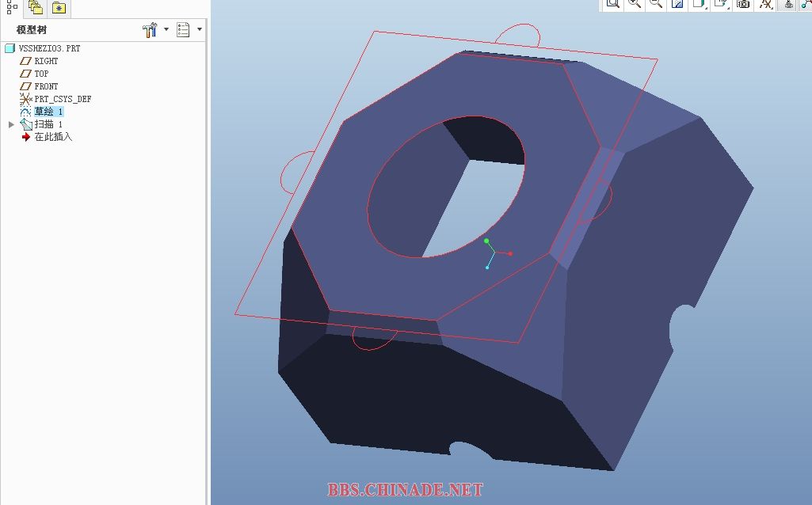The width and height of the screenshot is (812, 505).
Task: Click the Zoom Out magnifier icon
Action: pos(655,4)
